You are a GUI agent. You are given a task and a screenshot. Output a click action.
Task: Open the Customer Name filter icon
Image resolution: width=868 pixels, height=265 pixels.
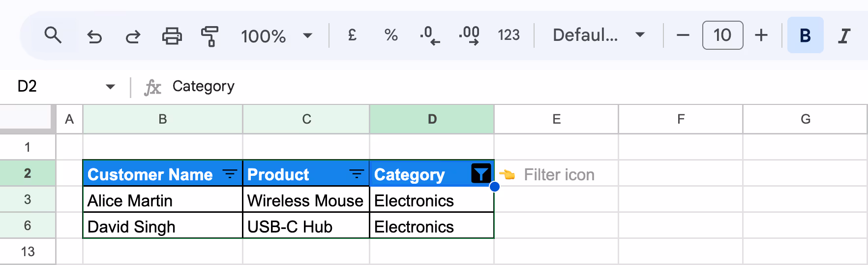pos(230,174)
